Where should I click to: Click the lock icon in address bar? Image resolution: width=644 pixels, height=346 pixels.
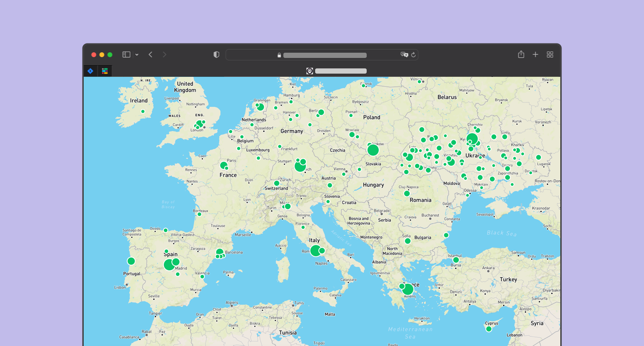[x=279, y=55]
